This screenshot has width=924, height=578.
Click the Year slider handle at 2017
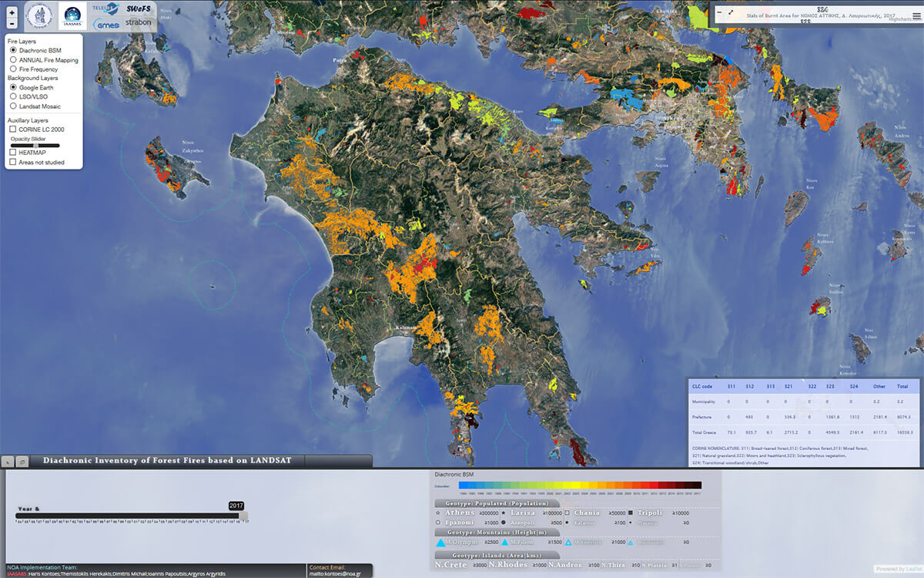243,516
